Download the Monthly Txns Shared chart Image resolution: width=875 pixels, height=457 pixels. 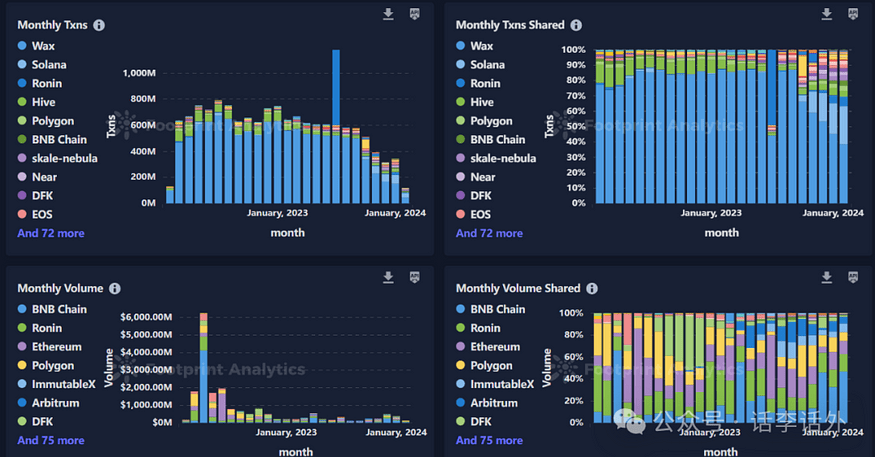pyautogui.click(x=826, y=14)
